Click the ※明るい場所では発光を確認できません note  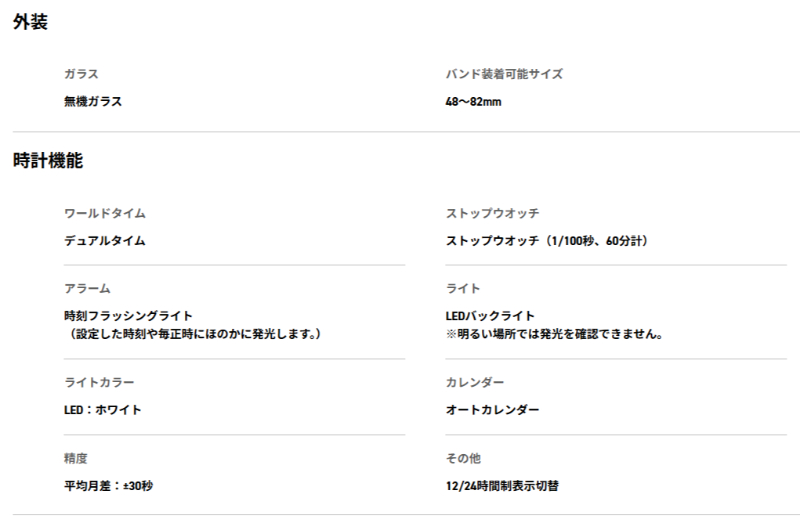click(555, 333)
